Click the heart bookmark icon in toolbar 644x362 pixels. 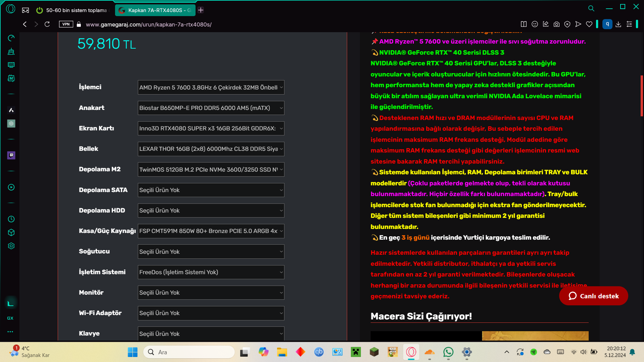(x=589, y=24)
